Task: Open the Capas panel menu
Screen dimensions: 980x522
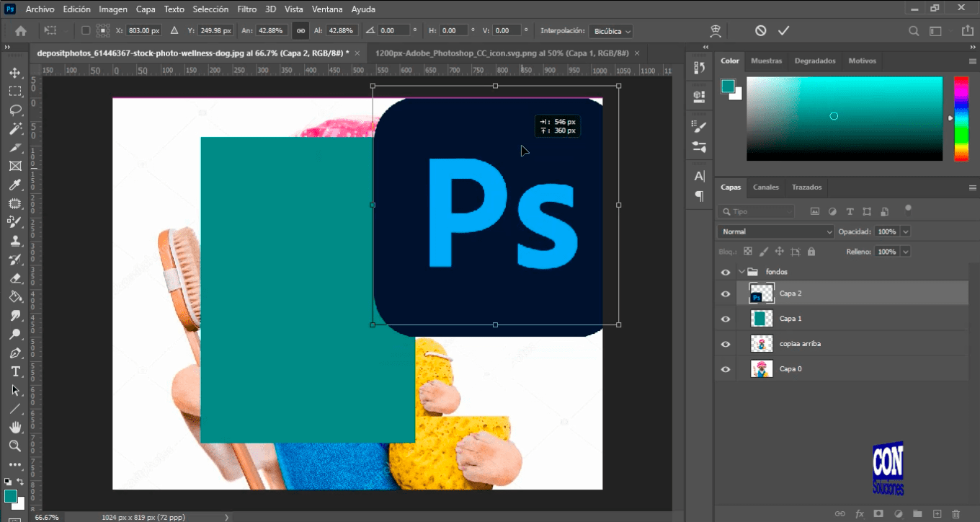Action: tap(972, 187)
